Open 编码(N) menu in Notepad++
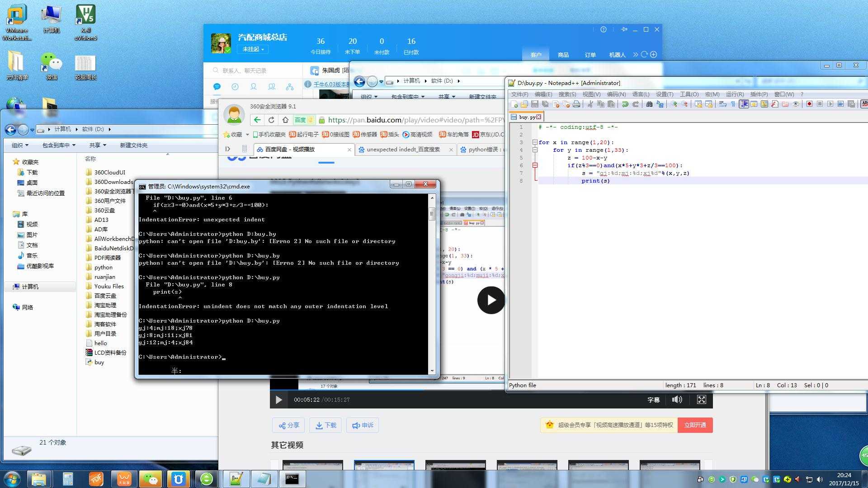This screenshot has height=488, width=868. pos(616,94)
